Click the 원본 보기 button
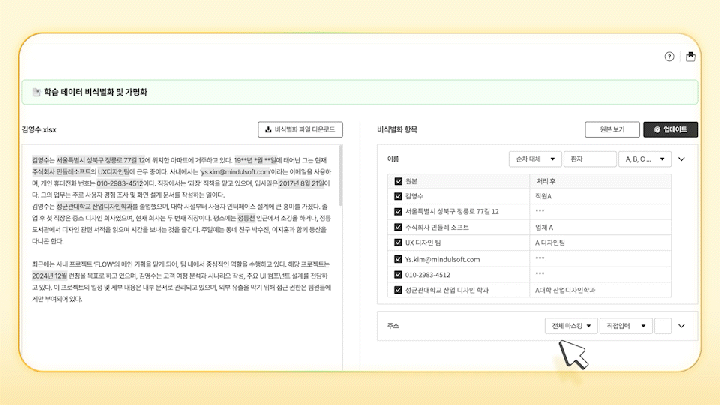Viewport: 720px width, 405px height. [x=612, y=129]
